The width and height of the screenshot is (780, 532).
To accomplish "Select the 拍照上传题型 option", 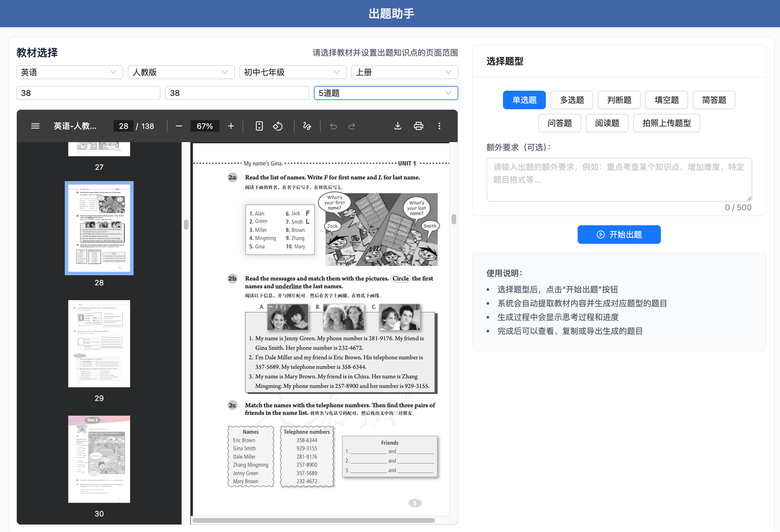I will coord(667,123).
